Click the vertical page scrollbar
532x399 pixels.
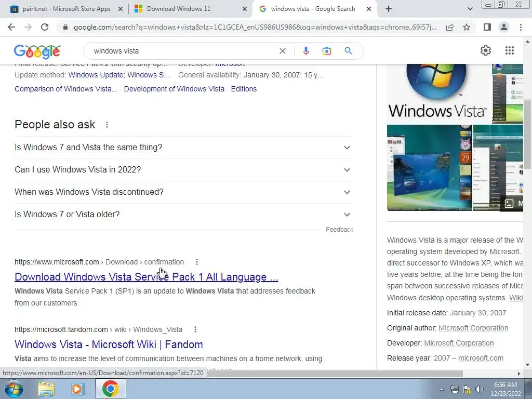(528, 134)
